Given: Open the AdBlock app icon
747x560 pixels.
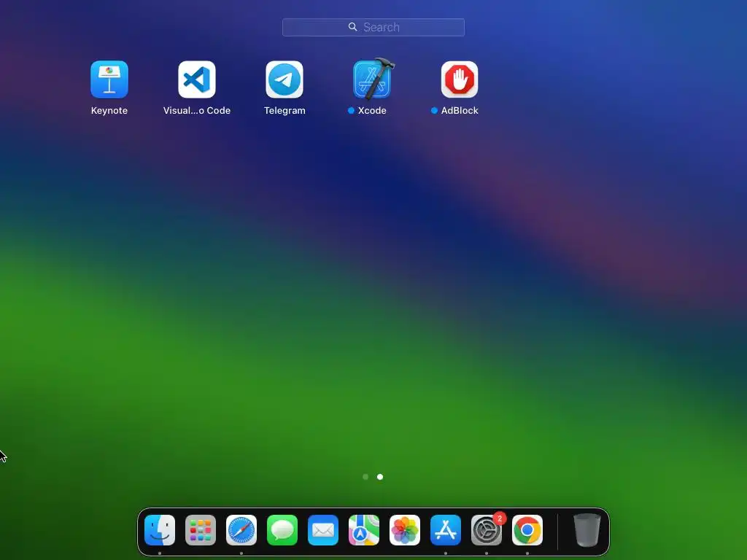Looking at the screenshot, I should [460, 79].
